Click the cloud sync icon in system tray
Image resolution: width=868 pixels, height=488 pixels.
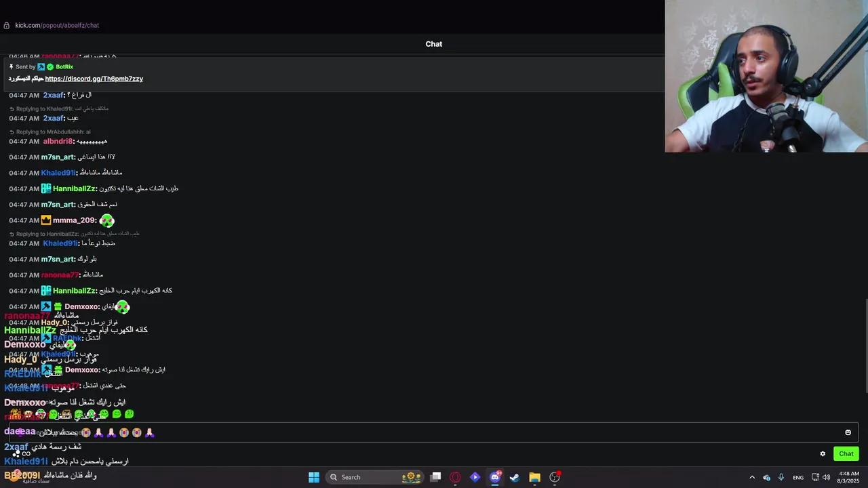pyautogui.click(x=766, y=477)
